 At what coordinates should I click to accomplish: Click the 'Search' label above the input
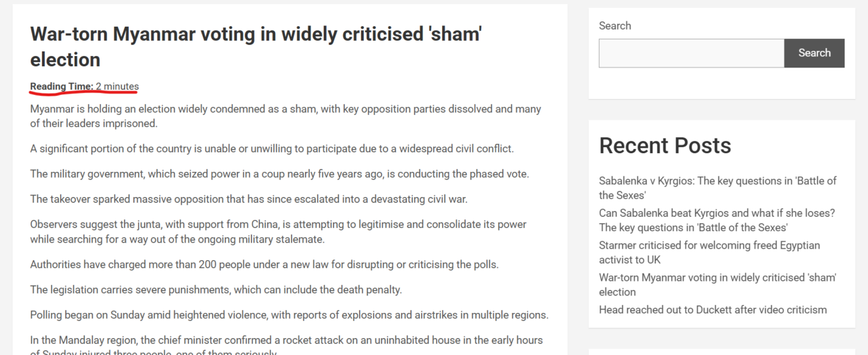point(614,25)
